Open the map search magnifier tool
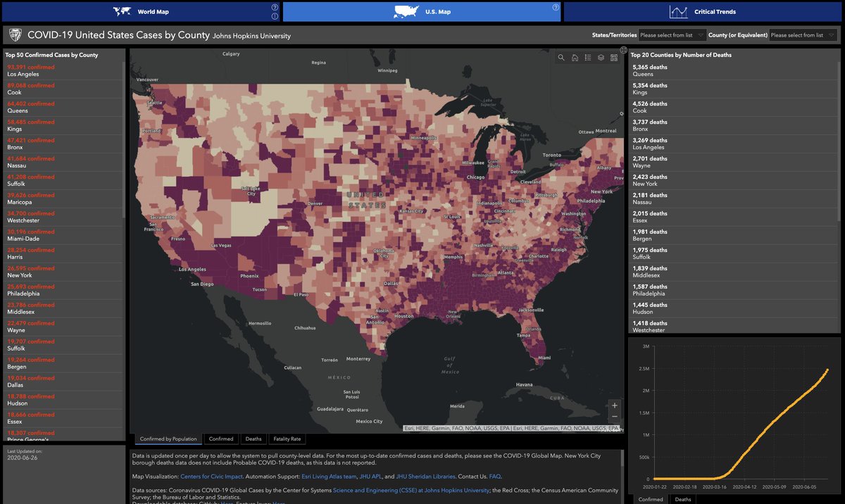 click(561, 58)
